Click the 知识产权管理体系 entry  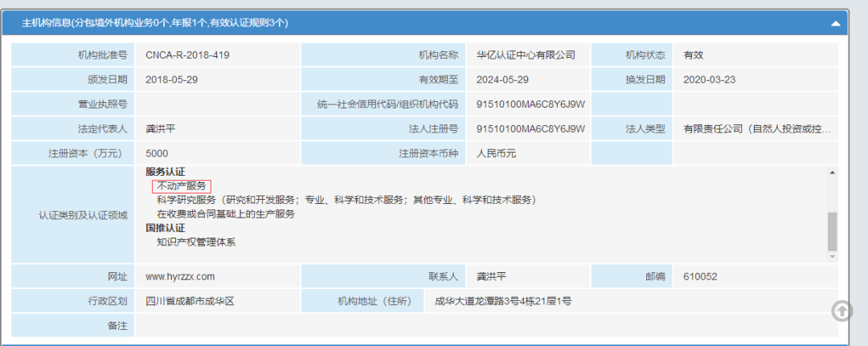click(x=197, y=242)
